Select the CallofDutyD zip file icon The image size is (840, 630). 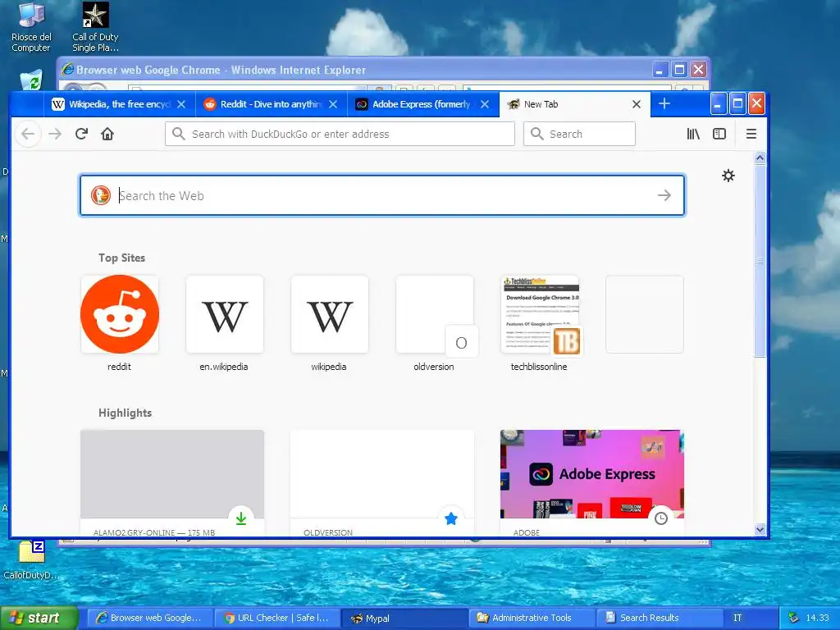31,560
